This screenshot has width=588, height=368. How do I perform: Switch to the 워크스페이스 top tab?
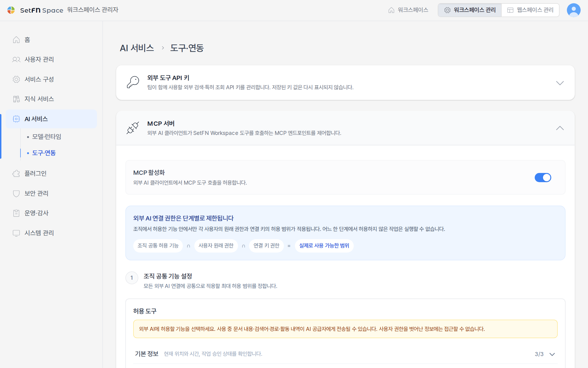pos(408,10)
